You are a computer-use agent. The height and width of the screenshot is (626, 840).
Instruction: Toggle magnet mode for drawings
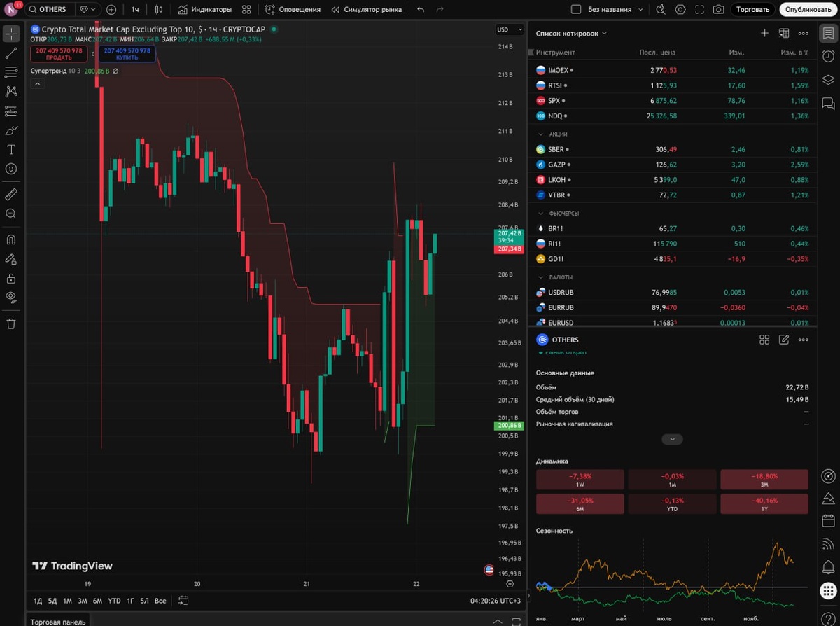pos(11,239)
